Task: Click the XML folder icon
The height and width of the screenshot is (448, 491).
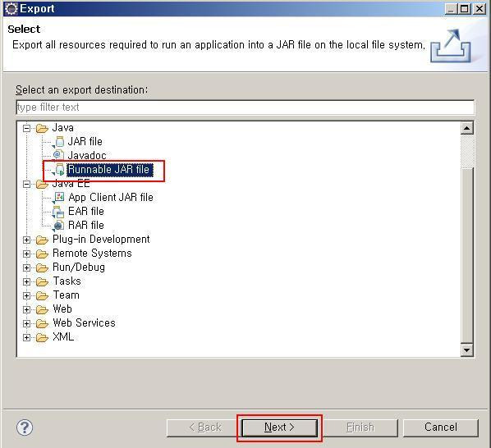Action: coord(42,337)
